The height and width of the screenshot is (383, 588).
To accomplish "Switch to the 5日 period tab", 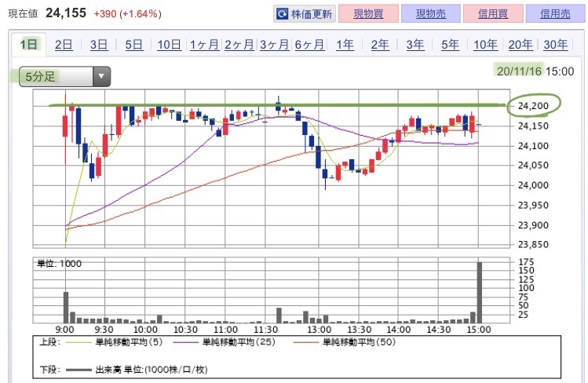I will (134, 45).
